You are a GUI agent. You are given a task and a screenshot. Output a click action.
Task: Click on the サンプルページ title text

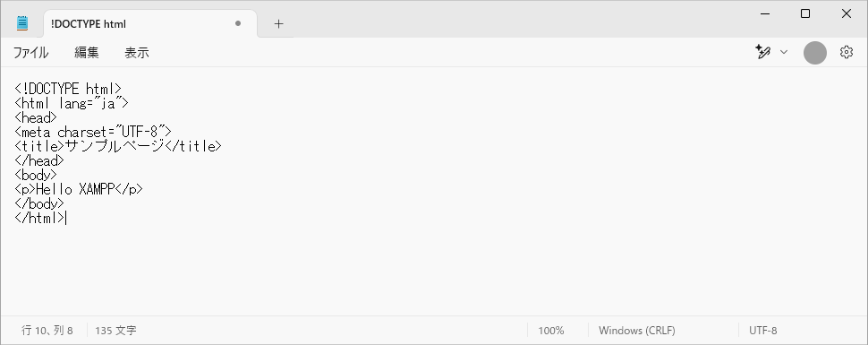(x=115, y=146)
